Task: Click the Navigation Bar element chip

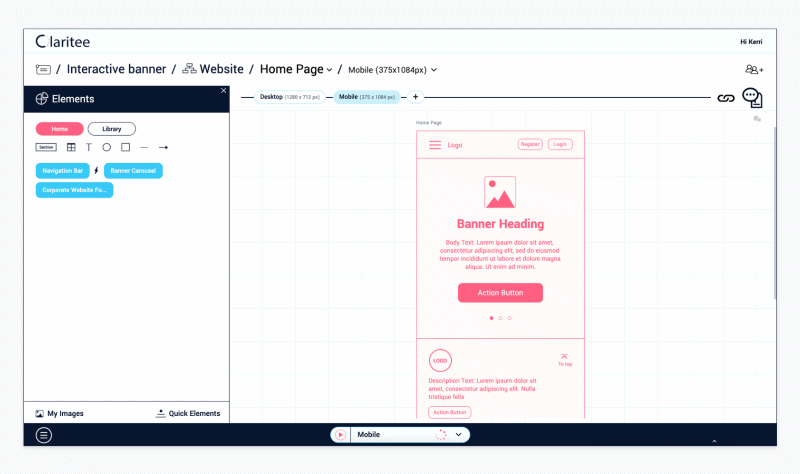Action: (63, 171)
